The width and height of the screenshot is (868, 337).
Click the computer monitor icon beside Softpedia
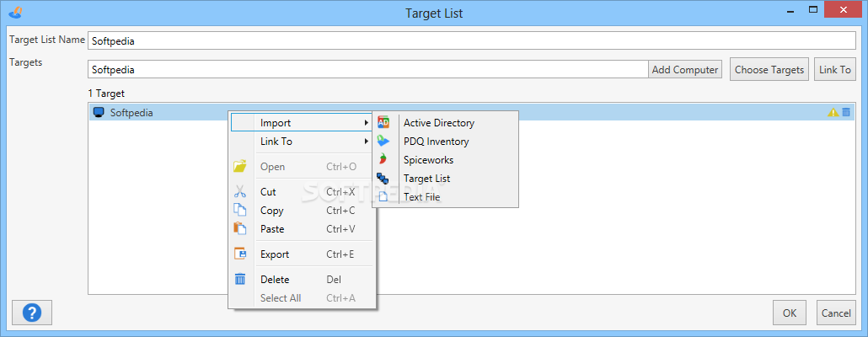99,112
